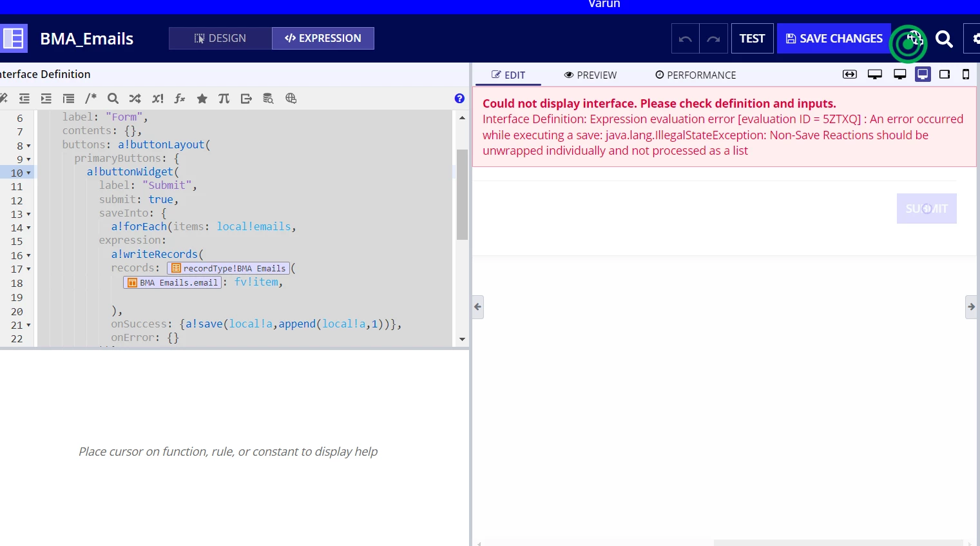Click the outdent icon in editor toolbar
The image size is (980, 546).
click(24, 99)
